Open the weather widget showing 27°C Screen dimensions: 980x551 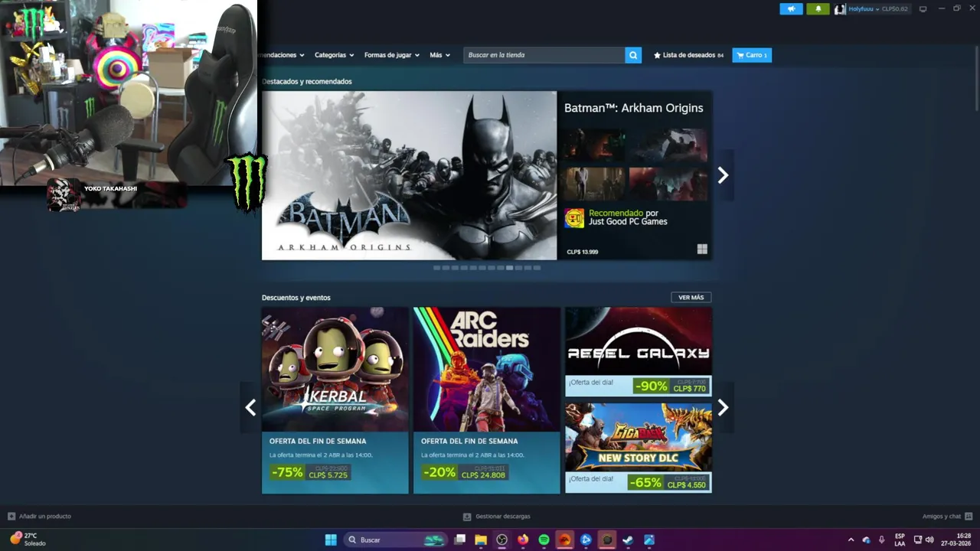point(28,540)
